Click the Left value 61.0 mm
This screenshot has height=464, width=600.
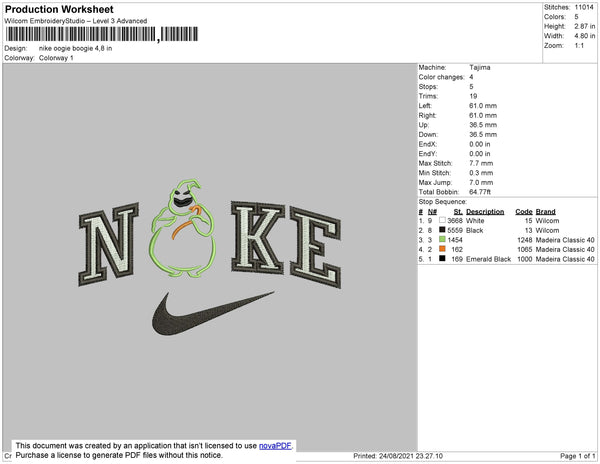(x=483, y=106)
